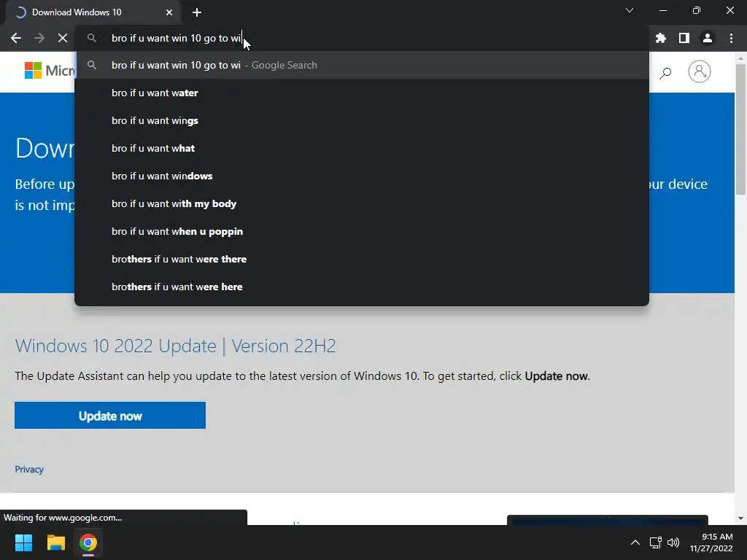Viewport: 747px width, 560px height.
Task: Open the Microsoft site search magnifier
Action: pos(665,72)
